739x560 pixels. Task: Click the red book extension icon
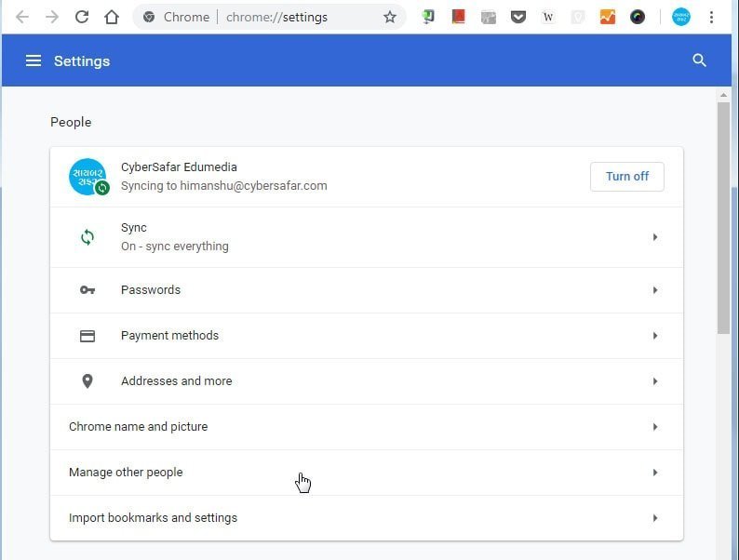[458, 17]
